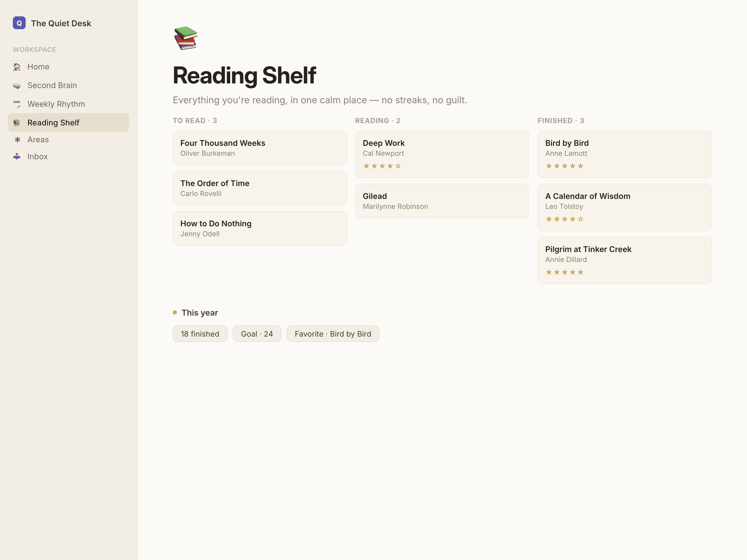This screenshot has width=747, height=560.
Task: Click the READING · 2 column header
Action: pos(378,121)
